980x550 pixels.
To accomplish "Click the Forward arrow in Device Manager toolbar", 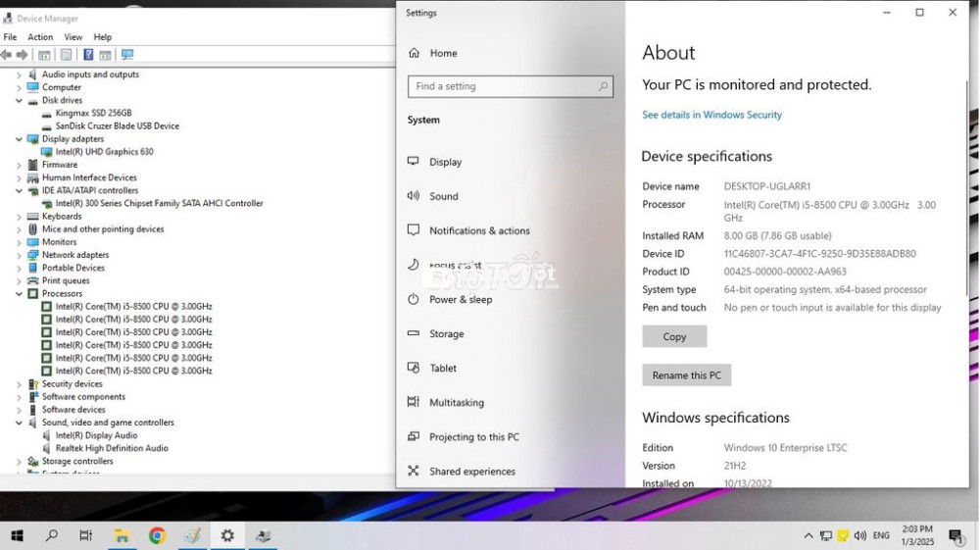I will 22,55.
